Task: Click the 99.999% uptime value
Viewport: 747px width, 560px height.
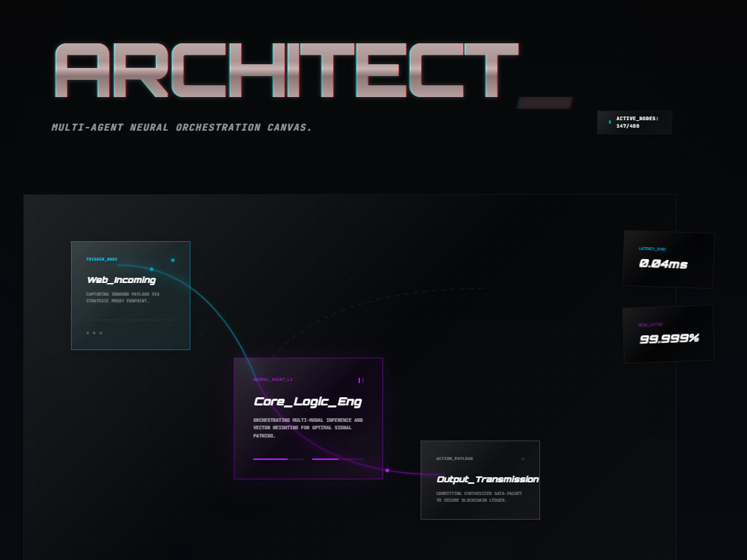Action: 669,338
